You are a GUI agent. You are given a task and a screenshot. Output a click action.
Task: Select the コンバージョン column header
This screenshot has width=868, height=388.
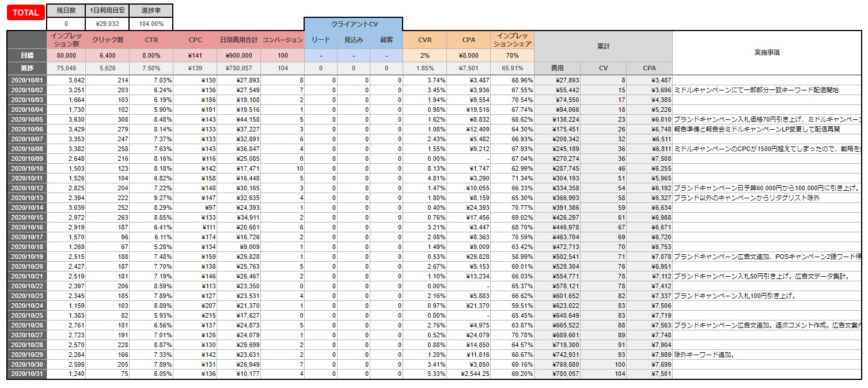point(282,40)
